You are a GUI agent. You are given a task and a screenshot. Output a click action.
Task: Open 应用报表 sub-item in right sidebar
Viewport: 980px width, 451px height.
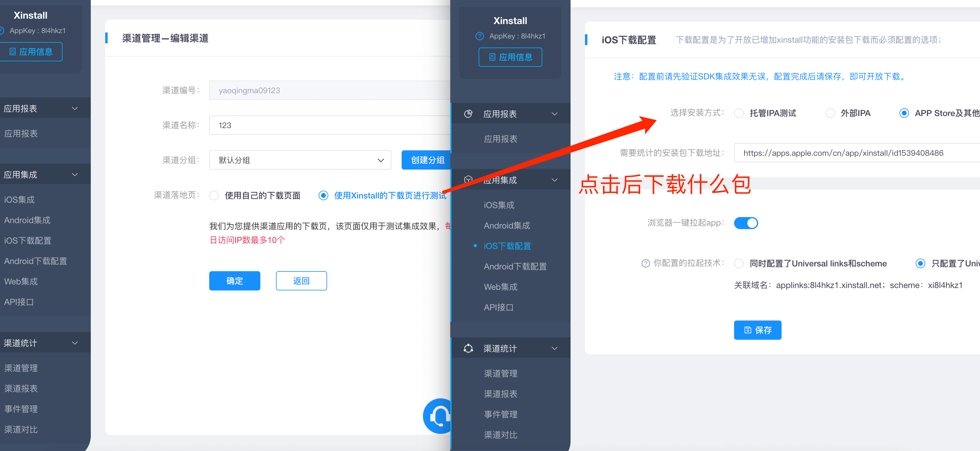[501, 139]
